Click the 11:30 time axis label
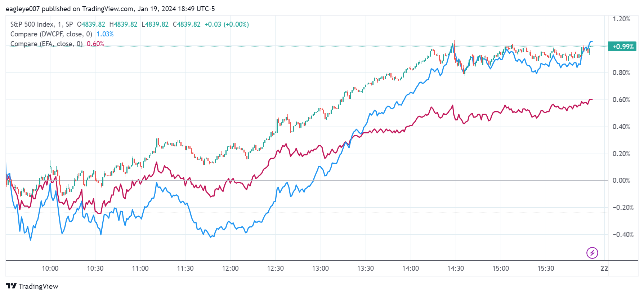 coord(185,269)
